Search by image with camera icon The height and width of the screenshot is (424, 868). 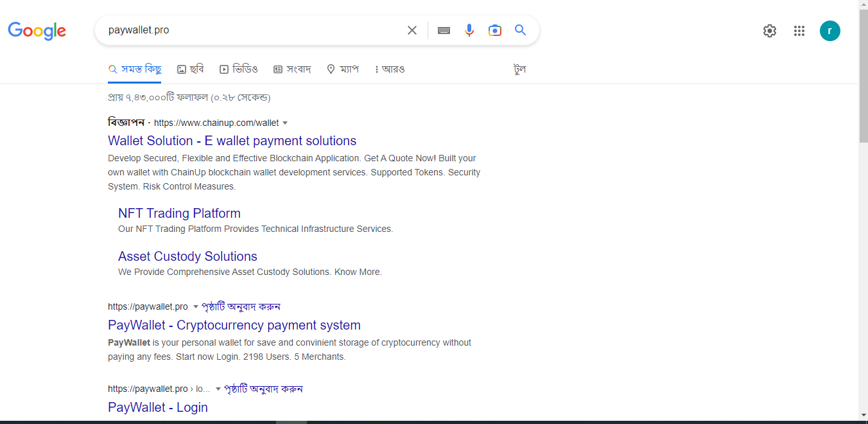point(494,30)
